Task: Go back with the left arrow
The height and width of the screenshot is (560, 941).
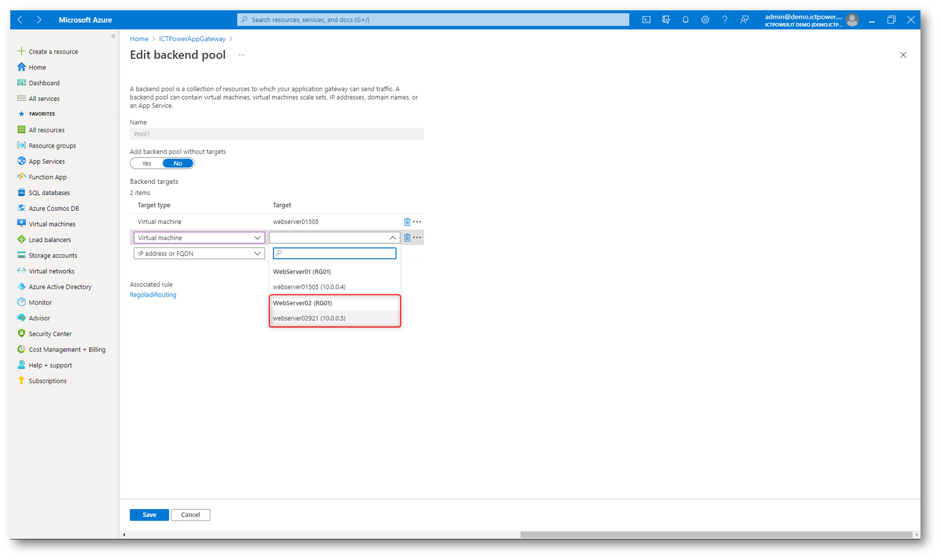Action: point(20,20)
